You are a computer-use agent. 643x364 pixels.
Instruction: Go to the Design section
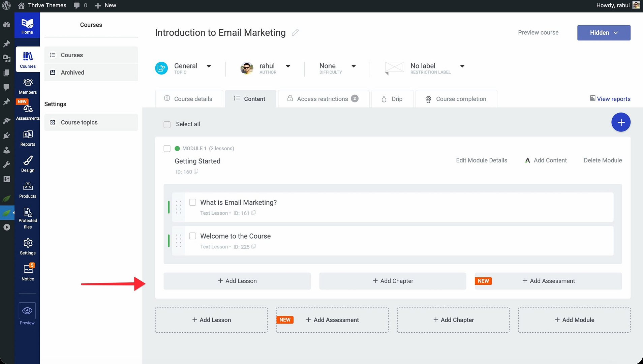point(28,164)
